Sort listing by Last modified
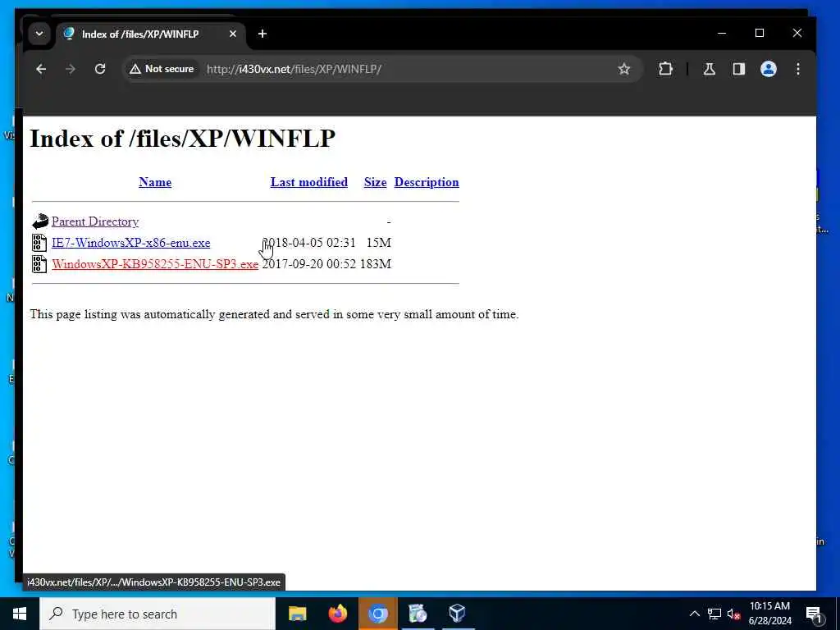The height and width of the screenshot is (630, 840). coord(309,182)
